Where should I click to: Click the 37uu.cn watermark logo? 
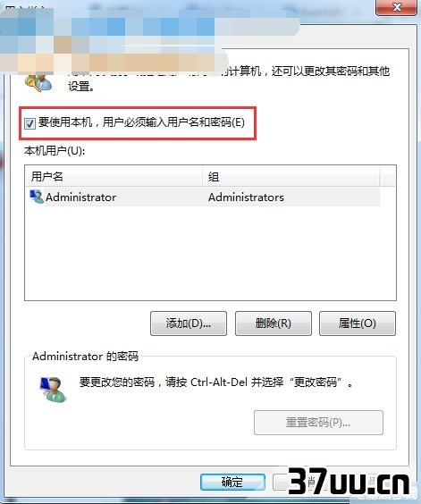pos(349,481)
